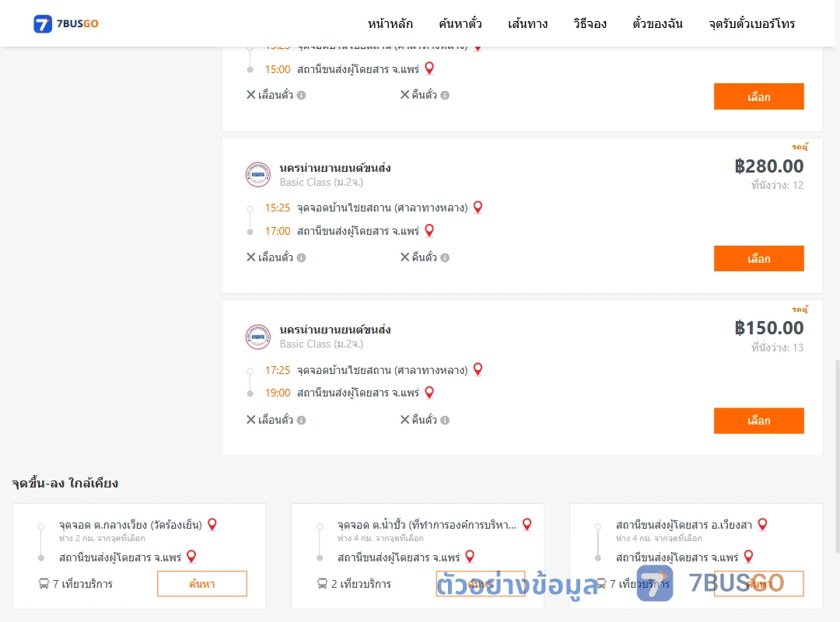Click ห่าง 2 กม. จากจุดที่เลือก text
The width and height of the screenshot is (840, 622).
pos(102,539)
